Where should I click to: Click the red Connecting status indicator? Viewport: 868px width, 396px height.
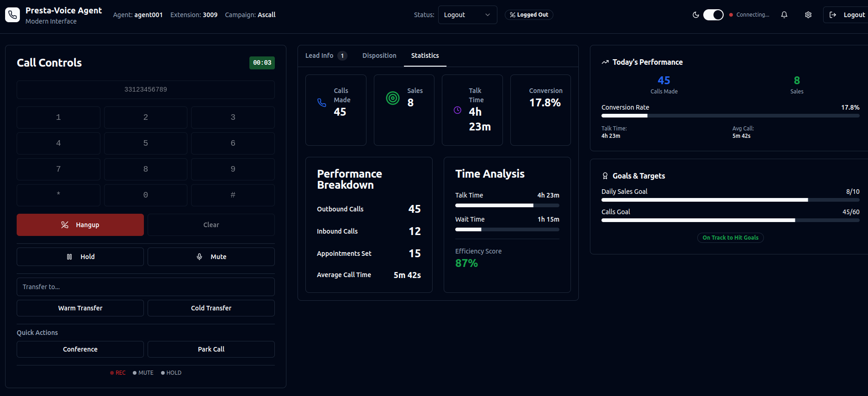click(749, 15)
